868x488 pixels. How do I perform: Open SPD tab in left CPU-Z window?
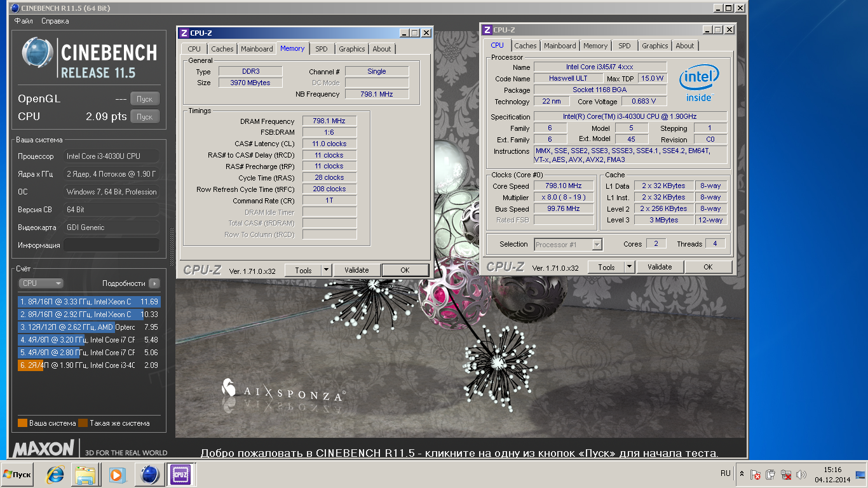322,49
